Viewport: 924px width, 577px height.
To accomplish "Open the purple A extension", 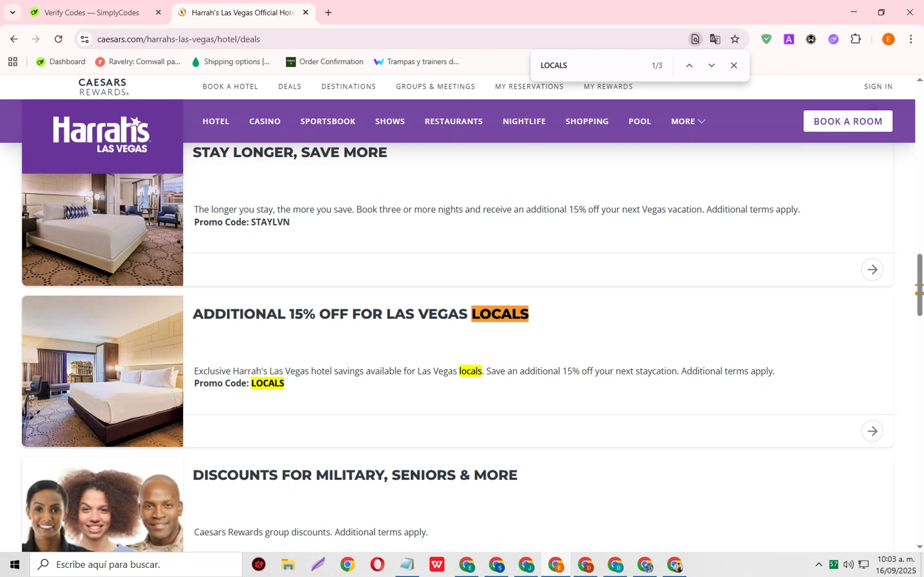I will pos(788,39).
